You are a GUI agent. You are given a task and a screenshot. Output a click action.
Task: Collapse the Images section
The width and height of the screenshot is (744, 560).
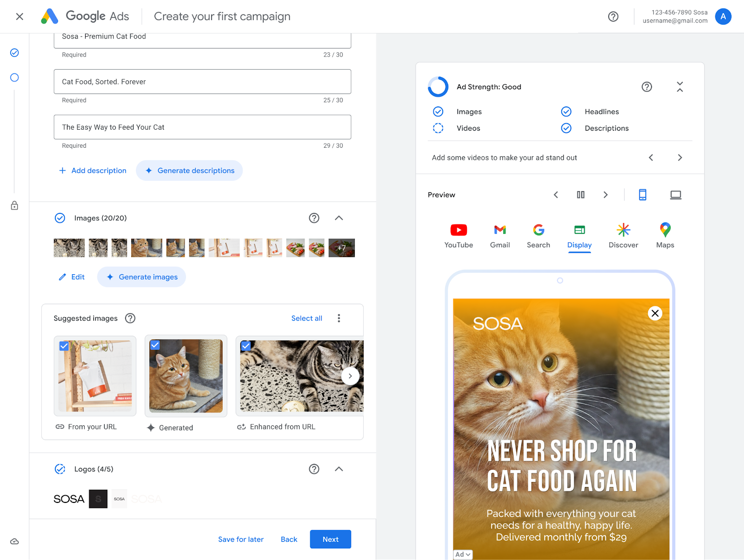pos(339,218)
